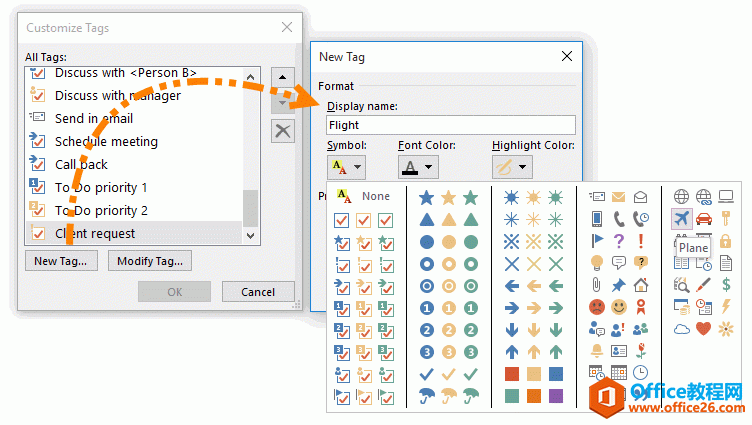This screenshot has height=425, width=752.
Task: Pick the purple square symbol
Action: pos(553,395)
